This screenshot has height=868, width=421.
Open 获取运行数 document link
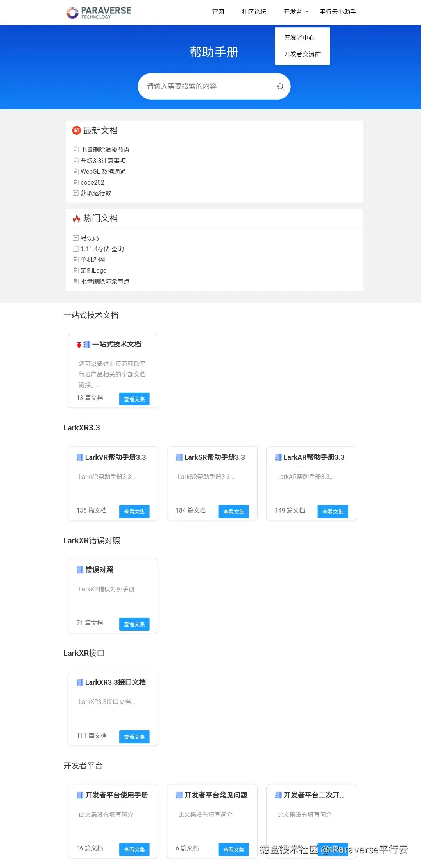pyautogui.click(x=96, y=193)
